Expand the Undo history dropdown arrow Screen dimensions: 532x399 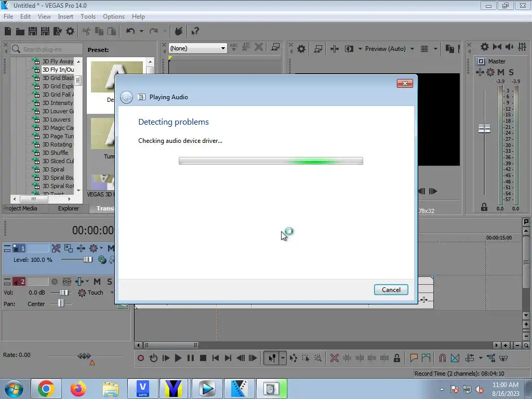pyautogui.click(x=141, y=31)
